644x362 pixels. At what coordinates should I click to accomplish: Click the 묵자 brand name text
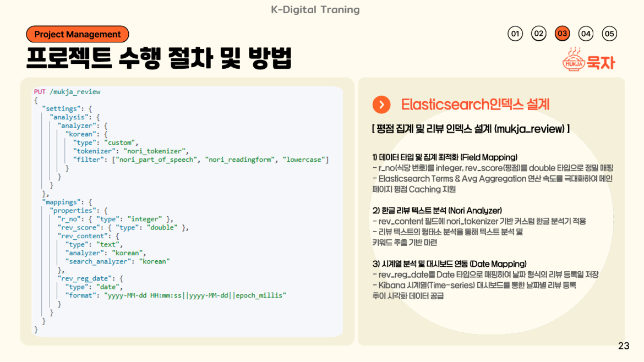pos(601,62)
